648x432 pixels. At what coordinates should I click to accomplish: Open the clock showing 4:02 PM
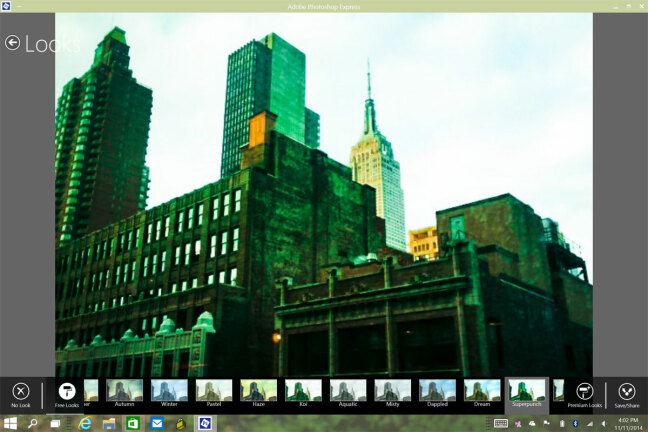pos(628,424)
